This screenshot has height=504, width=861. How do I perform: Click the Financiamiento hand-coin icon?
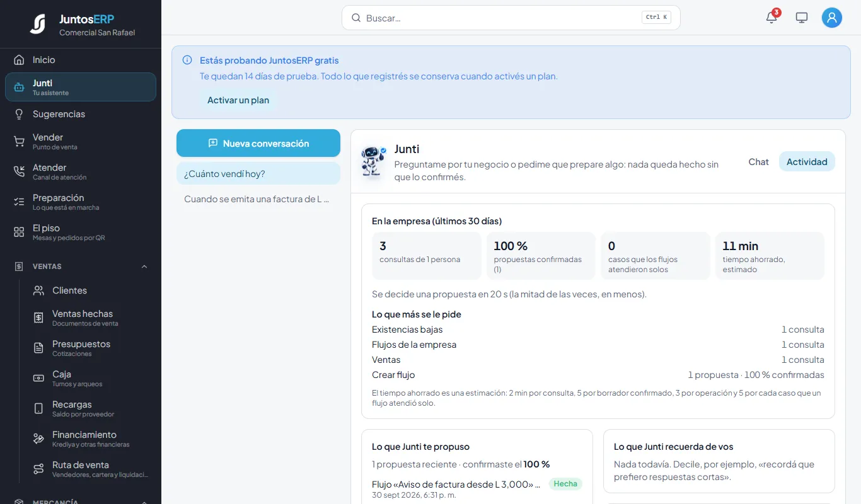coord(38,438)
